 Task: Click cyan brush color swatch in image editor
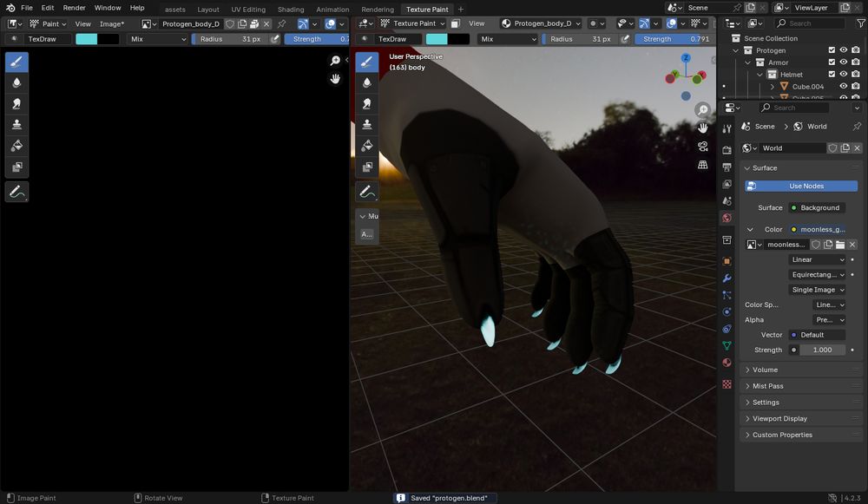tap(86, 39)
